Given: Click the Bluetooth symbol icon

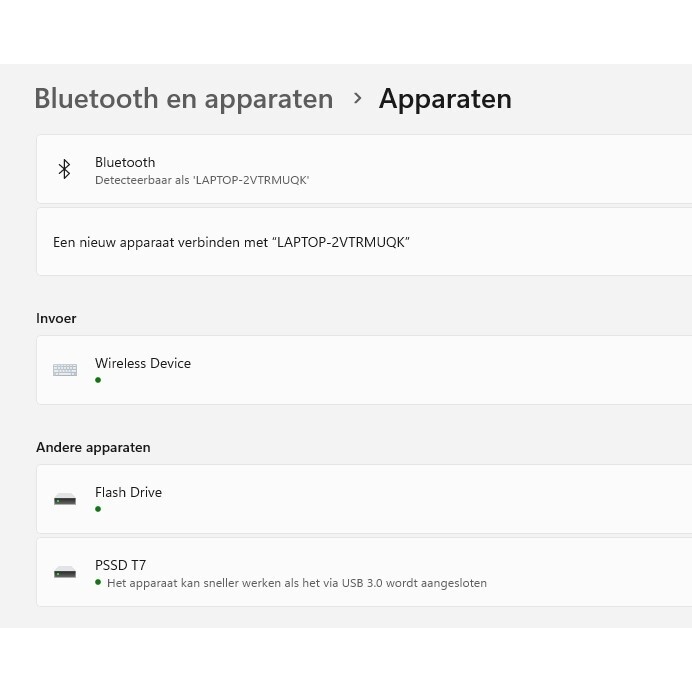Looking at the screenshot, I should 64,169.
